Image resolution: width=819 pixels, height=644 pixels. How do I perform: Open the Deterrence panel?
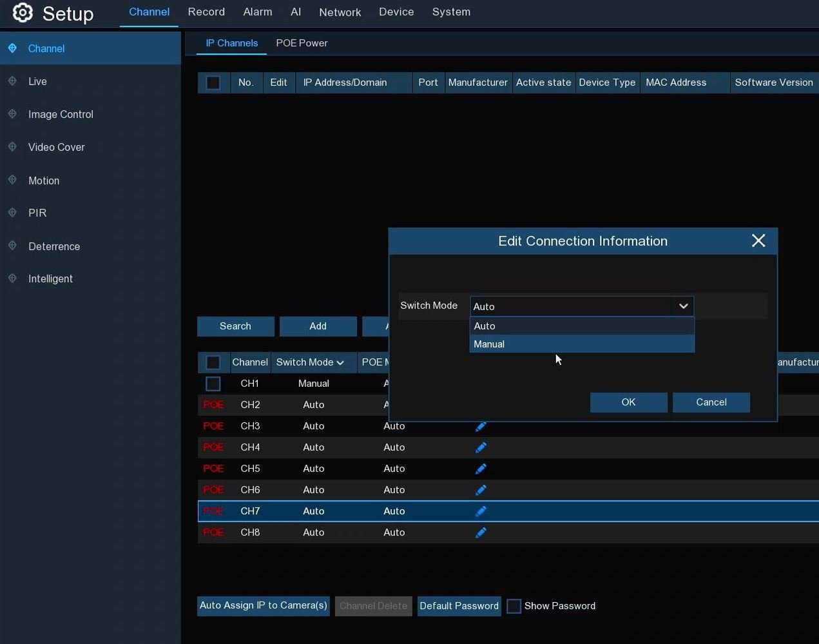point(53,246)
